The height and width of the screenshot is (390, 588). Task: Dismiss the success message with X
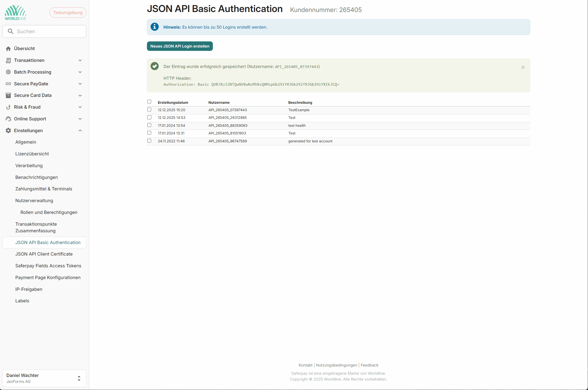point(523,67)
